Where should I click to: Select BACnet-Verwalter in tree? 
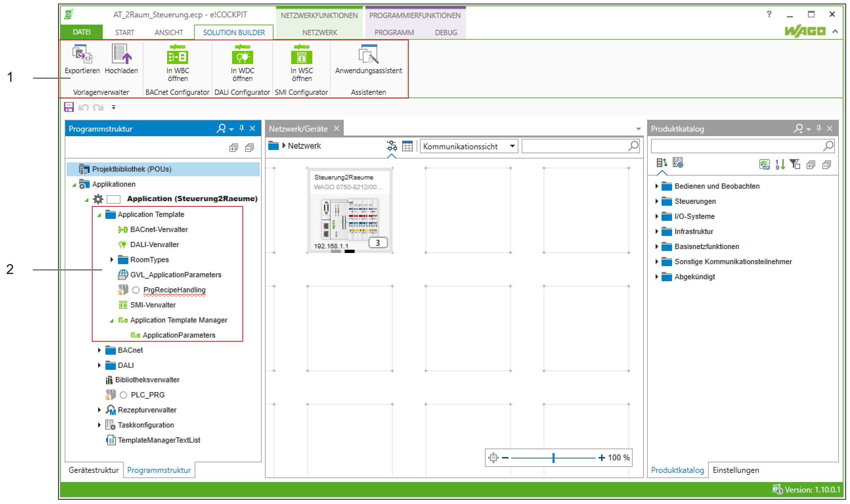click(159, 230)
